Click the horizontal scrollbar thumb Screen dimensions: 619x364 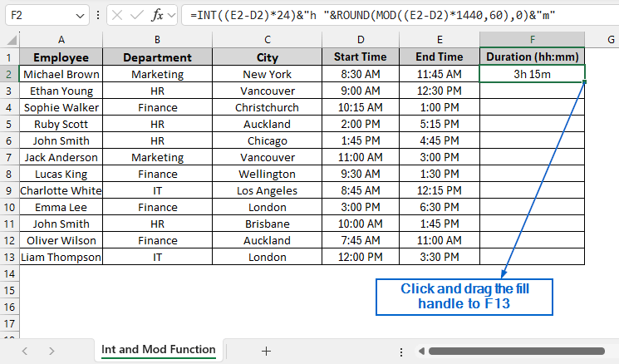pos(517,351)
